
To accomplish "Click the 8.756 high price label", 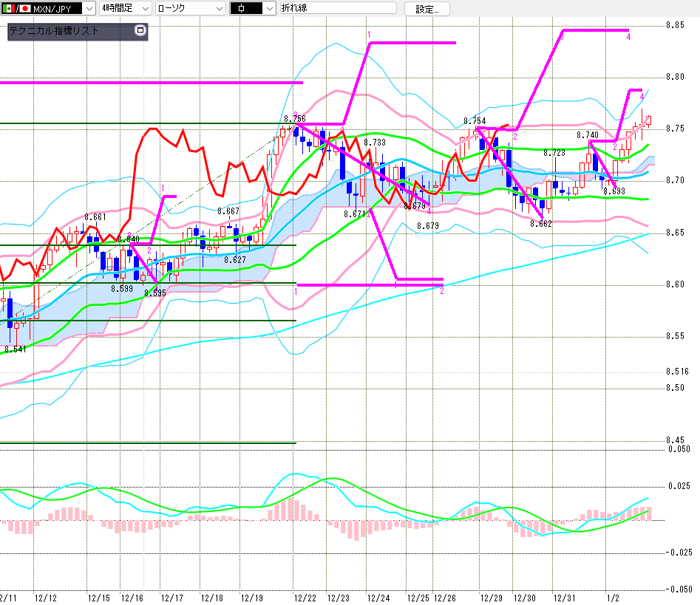I will tap(295, 118).
